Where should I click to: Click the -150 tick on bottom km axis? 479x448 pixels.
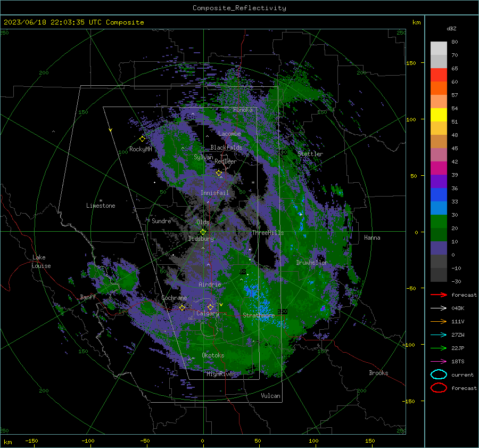click(31, 441)
